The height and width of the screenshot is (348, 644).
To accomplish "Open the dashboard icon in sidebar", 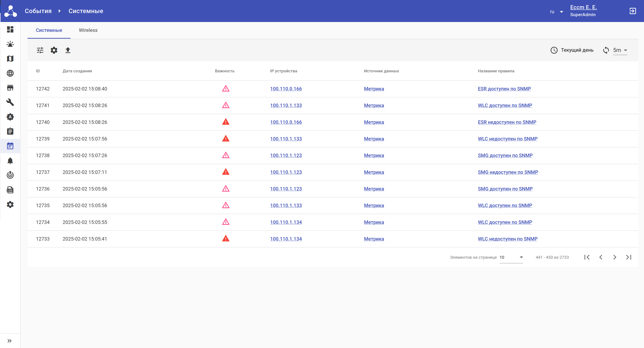I will tap(10, 30).
